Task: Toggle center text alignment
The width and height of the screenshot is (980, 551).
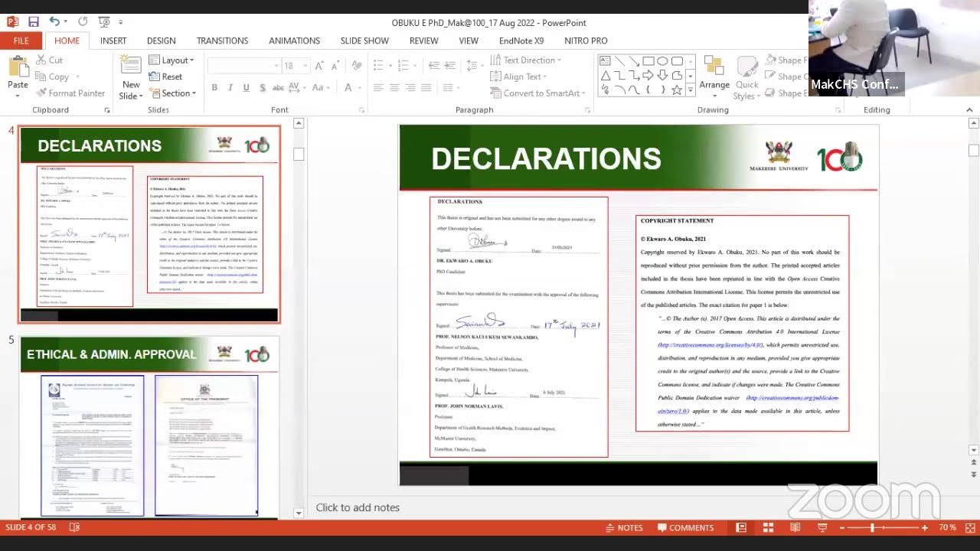Action: [394, 88]
